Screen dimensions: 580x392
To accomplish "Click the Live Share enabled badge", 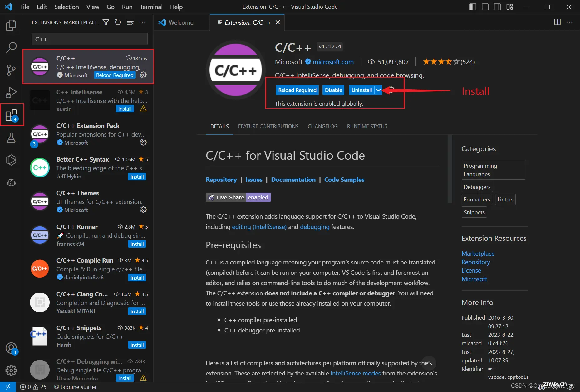I will pyautogui.click(x=238, y=197).
